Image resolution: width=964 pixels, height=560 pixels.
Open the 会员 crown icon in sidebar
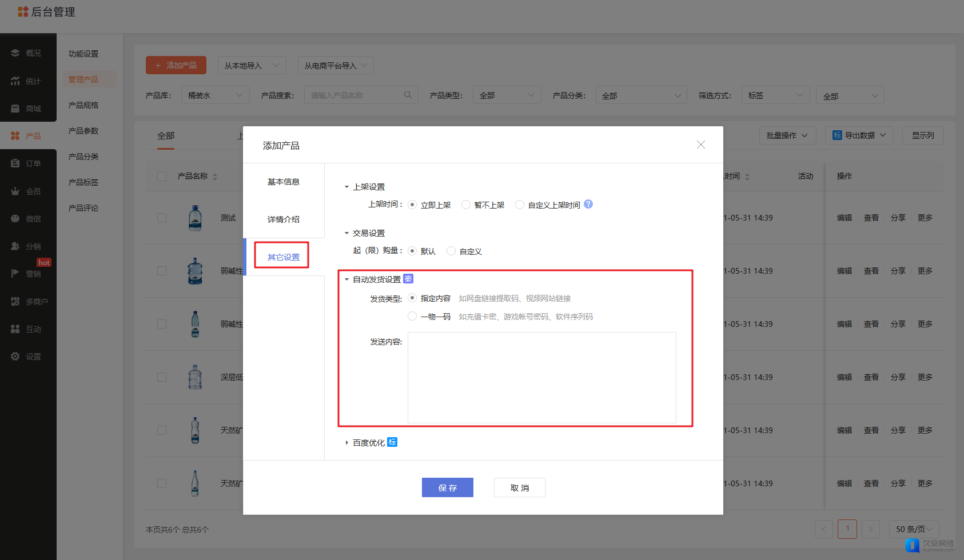tap(15, 191)
